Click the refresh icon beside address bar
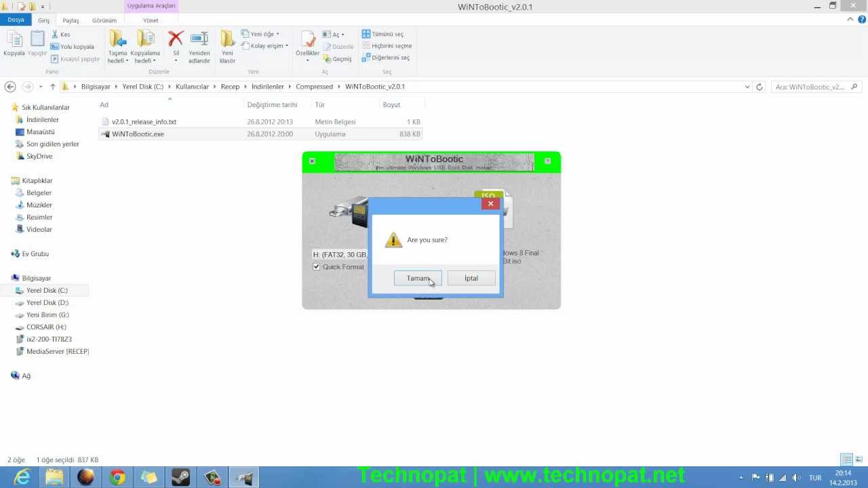The height and width of the screenshot is (488, 868). coord(759,87)
